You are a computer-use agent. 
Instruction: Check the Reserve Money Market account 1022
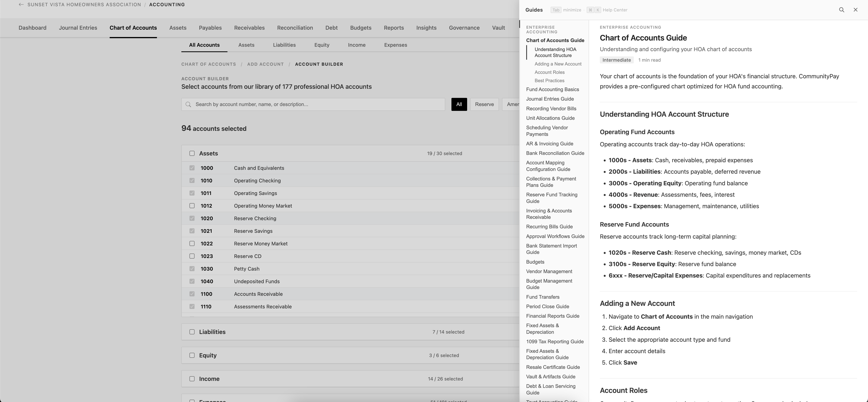[192, 243]
